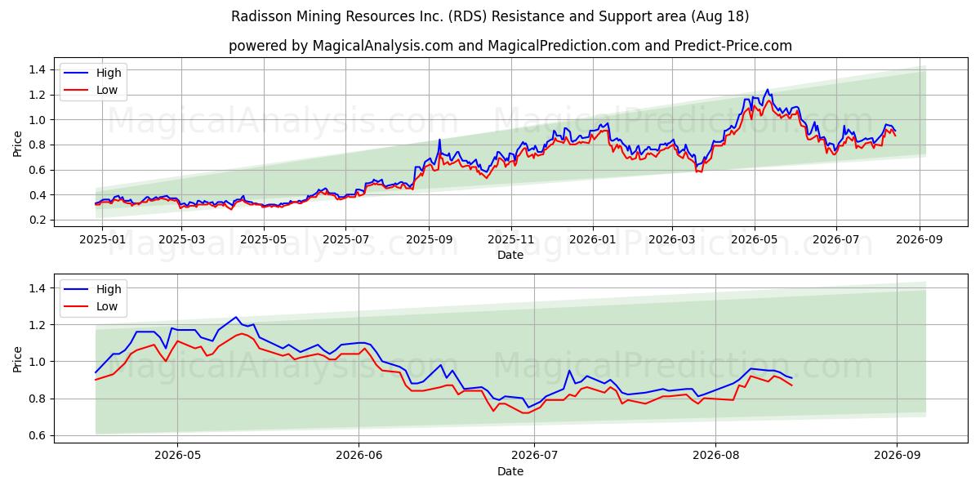Click top chart x-axis label '2026-01'
Image resolution: width=980 pixels, height=490 pixels.
(593, 240)
